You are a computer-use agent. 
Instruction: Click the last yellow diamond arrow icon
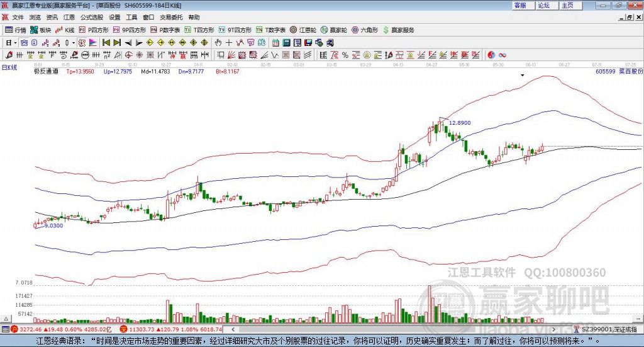pos(204,43)
